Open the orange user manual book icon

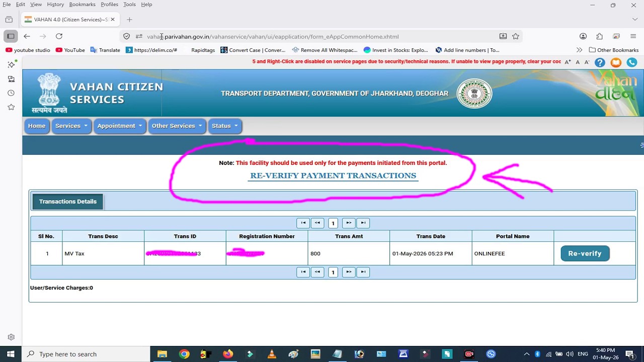(616, 62)
